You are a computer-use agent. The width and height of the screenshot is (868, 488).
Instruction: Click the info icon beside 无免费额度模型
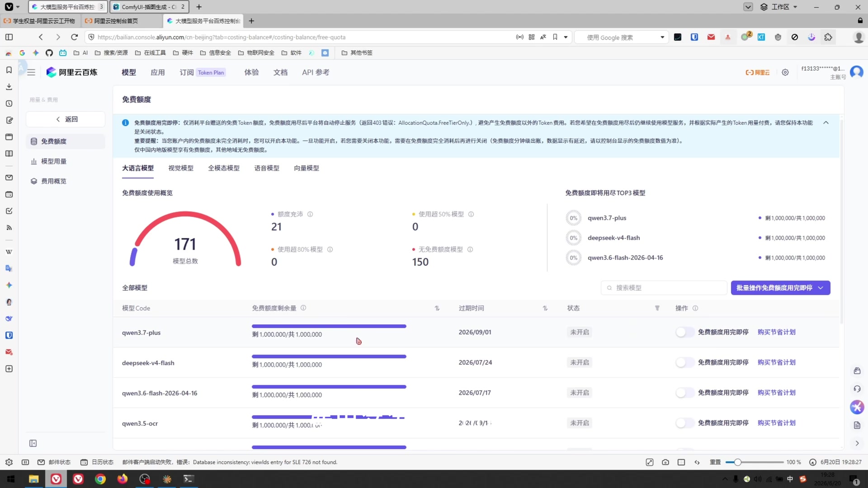[x=470, y=249]
